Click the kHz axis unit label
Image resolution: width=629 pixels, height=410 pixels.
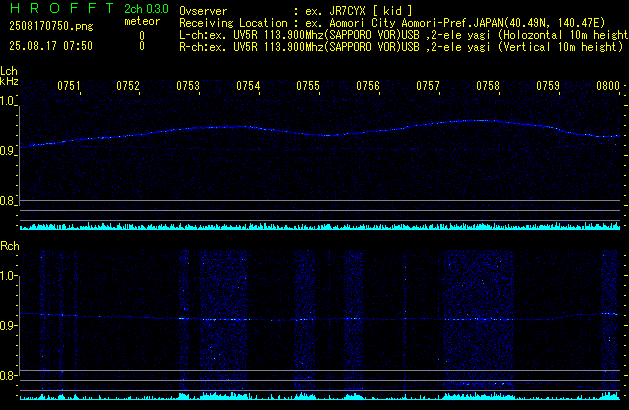tap(9, 81)
